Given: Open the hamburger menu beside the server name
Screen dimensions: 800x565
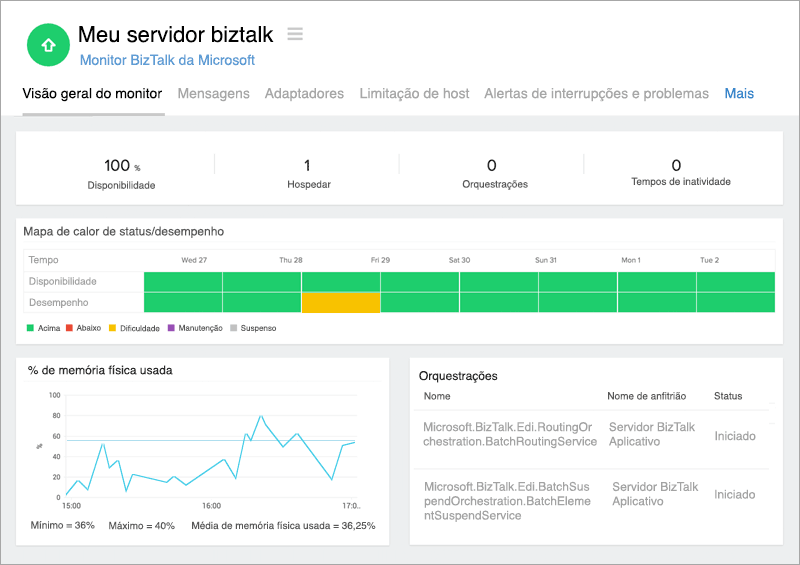Looking at the screenshot, I should coord(295,34).
